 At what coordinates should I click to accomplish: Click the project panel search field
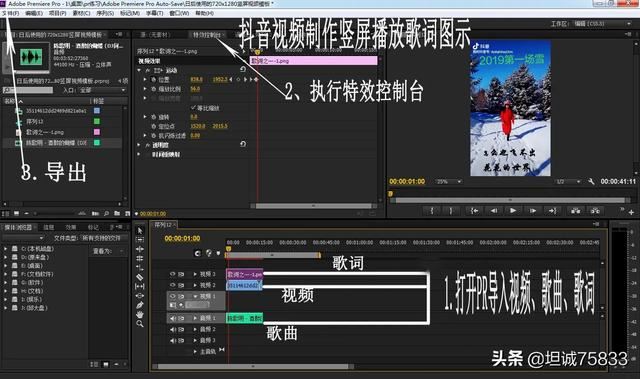pyautogui.click(x=28, y=90)
